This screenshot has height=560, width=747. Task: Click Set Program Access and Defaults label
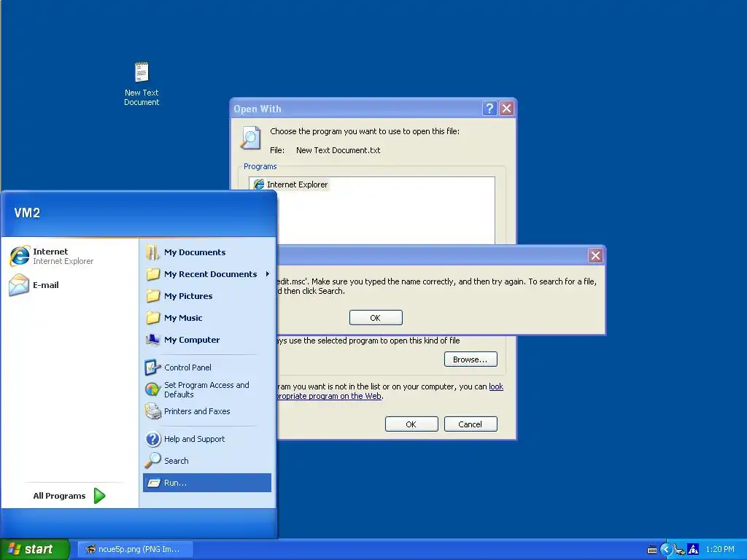pos(206,389)
